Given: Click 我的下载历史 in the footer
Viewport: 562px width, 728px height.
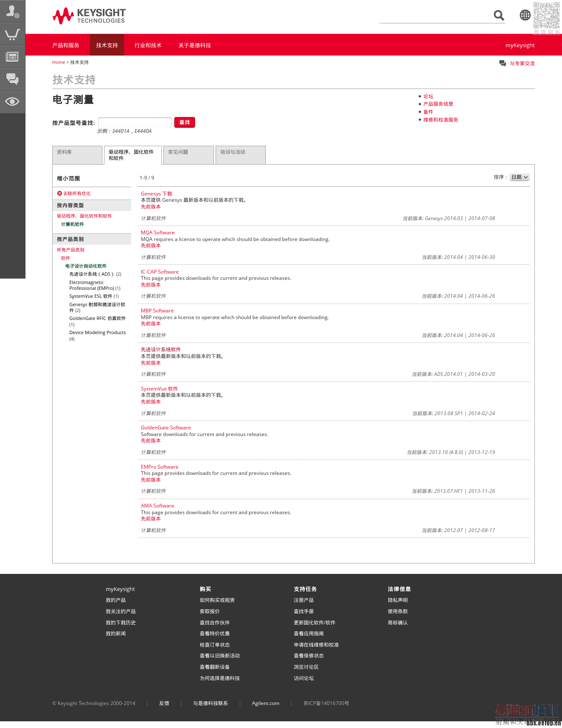Looking at the screenshot, I should pos(121,623).
